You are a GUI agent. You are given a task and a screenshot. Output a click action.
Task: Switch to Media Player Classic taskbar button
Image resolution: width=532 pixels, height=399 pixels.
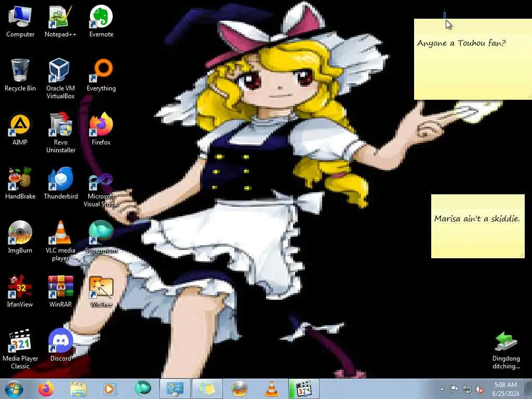[x=304, y=389]
